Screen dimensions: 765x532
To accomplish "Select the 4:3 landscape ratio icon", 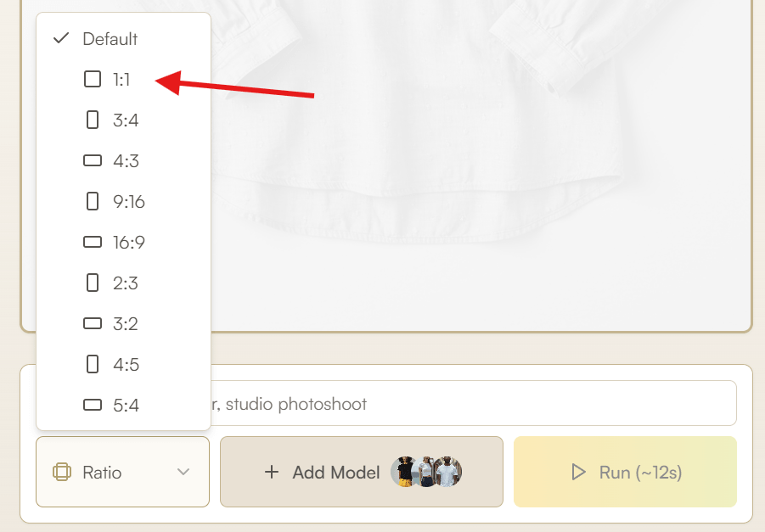I will pos(93,161).
